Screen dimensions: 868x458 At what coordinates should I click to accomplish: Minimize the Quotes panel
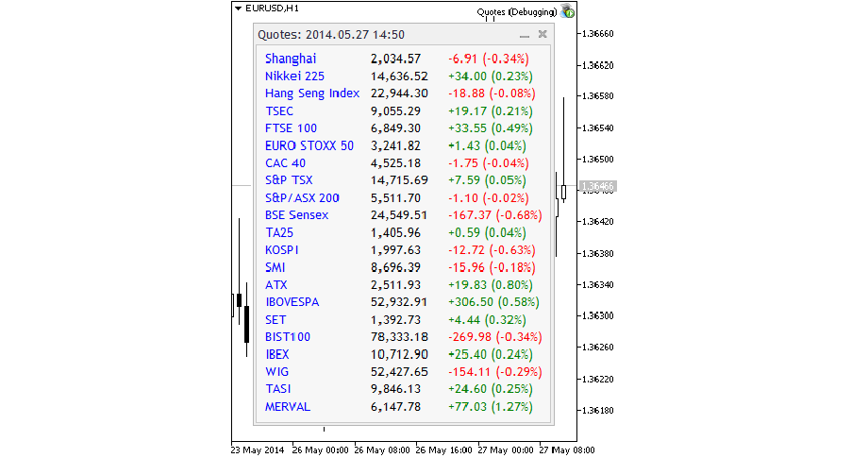(x=525, y=35)
